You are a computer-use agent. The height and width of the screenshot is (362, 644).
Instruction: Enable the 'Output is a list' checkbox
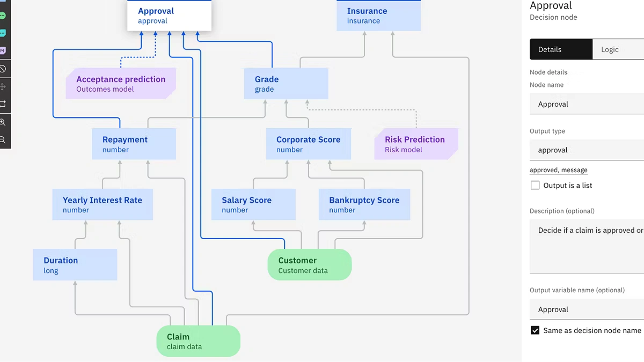535,186
